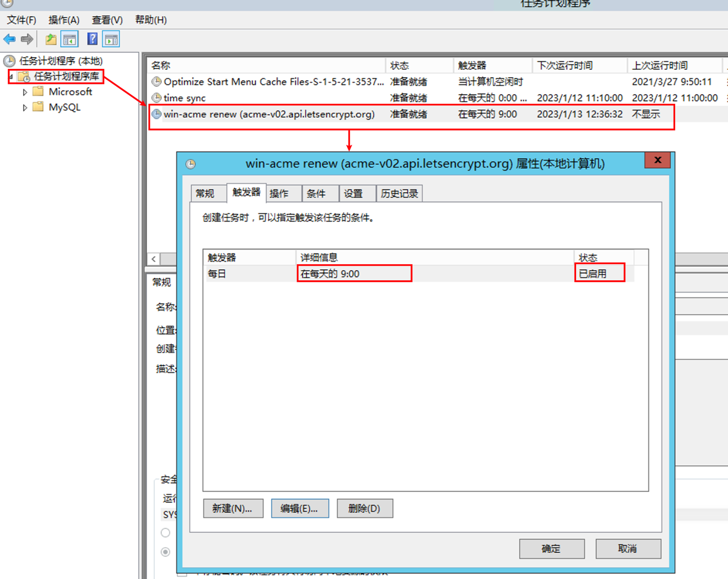The image size is (728, 579).
Task: Click the 编辑(E)... button
Action: pyautogui.click(x=299, y=508)
